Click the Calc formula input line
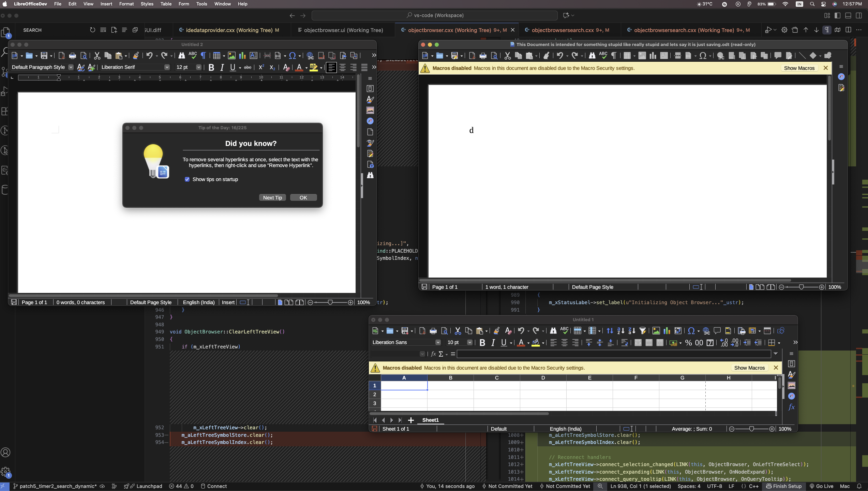 (614, 354)
